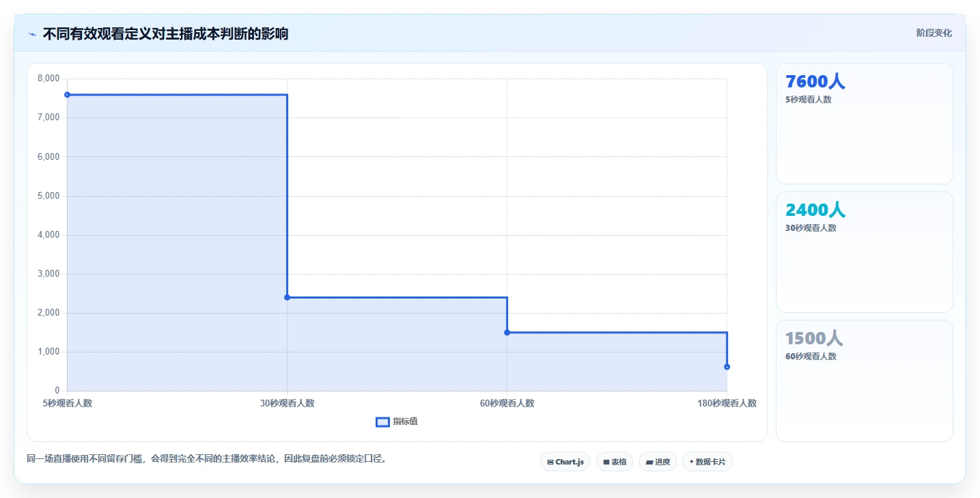The width and height of the screenshot is (980, 498).
Task: Click the lightning icon beside the title
Action: 32,33
